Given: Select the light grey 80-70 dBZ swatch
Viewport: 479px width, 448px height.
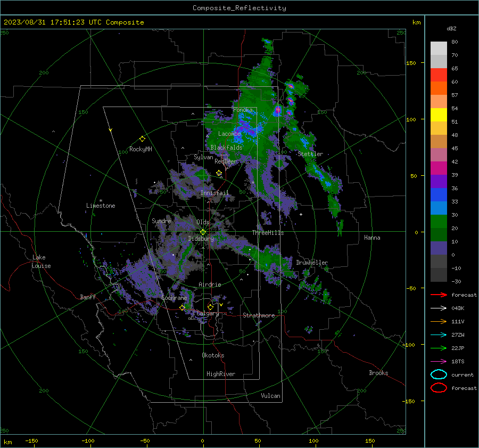Looking at the screenshot, I should (439, 48).
